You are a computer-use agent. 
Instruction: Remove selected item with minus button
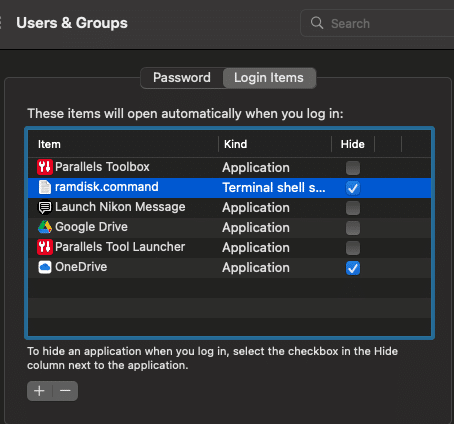pyautogui.click(x=65, y=391)
